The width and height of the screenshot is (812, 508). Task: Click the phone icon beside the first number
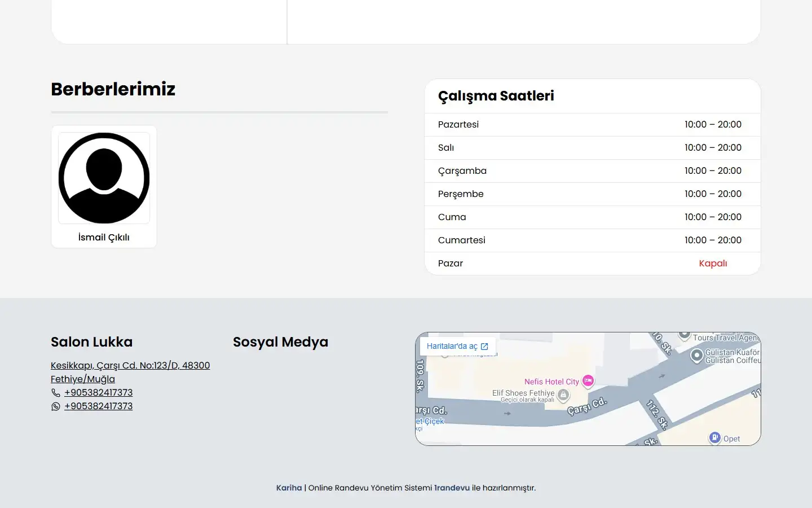pyautogui.click(x=55, y=393)
